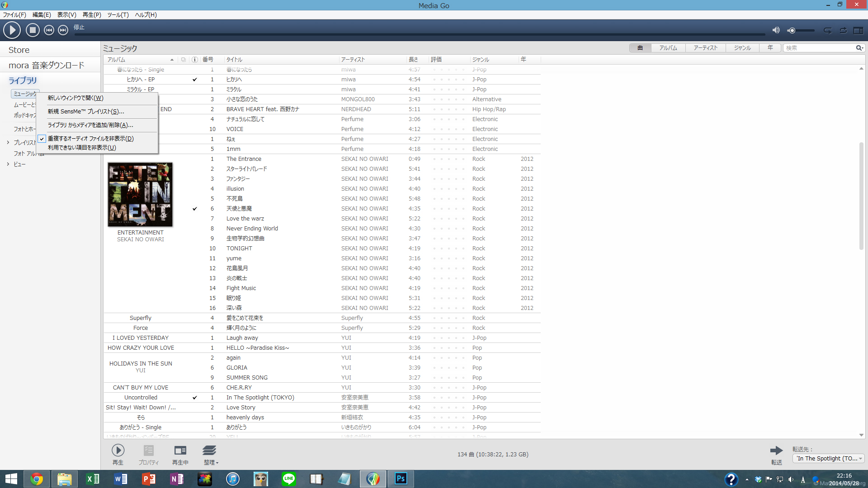This screenshot has width=868, height=488.
Task: Click the ENTERTAINMENT album cover thumbnail
Action: (140, 194)
